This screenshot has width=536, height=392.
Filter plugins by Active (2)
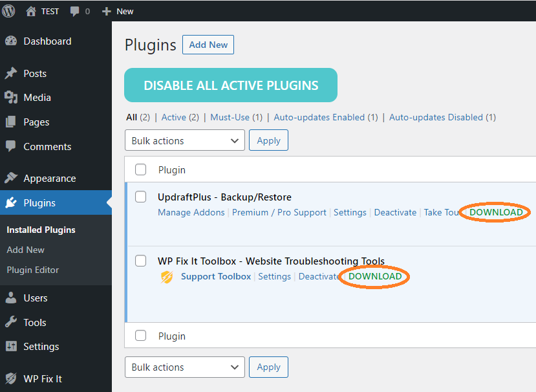pyautogui.click(x=180, y=117)
